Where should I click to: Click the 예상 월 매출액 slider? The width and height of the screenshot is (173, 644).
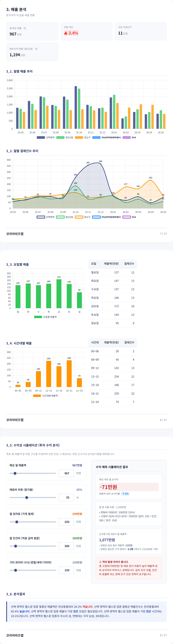(33, 473)
